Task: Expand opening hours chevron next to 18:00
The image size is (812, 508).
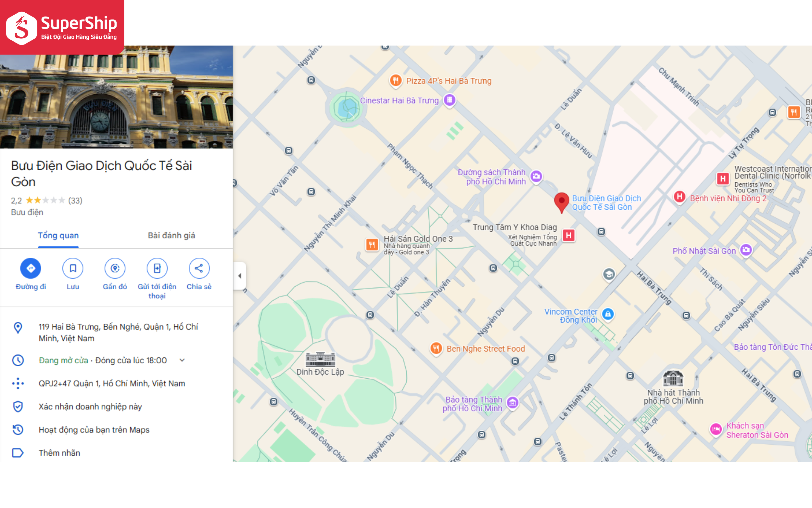Action: (x=182, y=360)
